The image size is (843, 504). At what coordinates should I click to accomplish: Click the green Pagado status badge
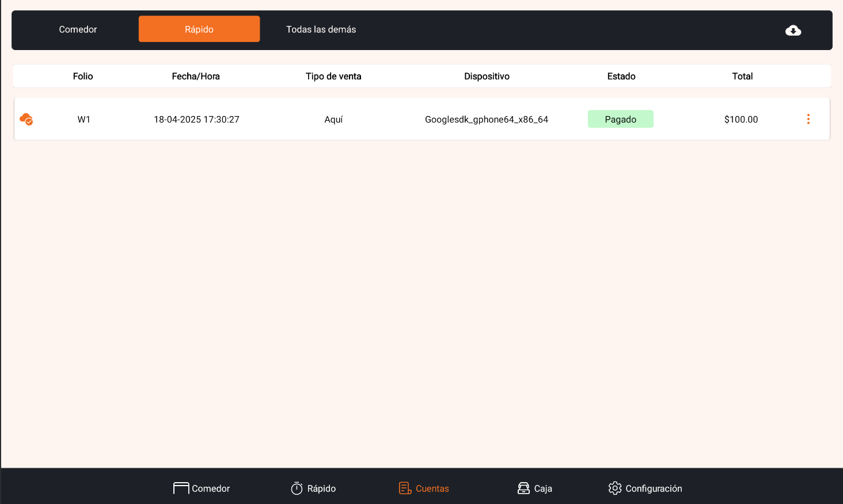click(x=621, y=119)
